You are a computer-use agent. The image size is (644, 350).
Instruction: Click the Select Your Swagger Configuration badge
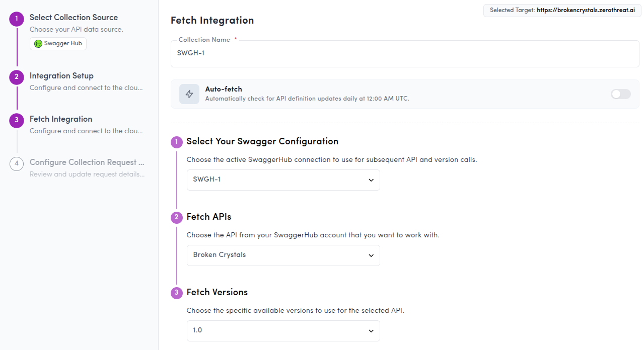(x=177, y=142)
